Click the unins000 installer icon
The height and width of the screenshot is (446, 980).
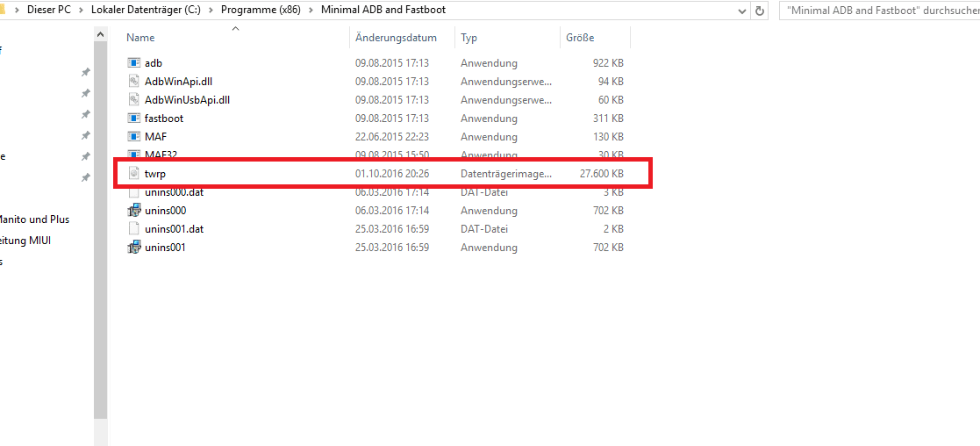(x=133, y=211)
